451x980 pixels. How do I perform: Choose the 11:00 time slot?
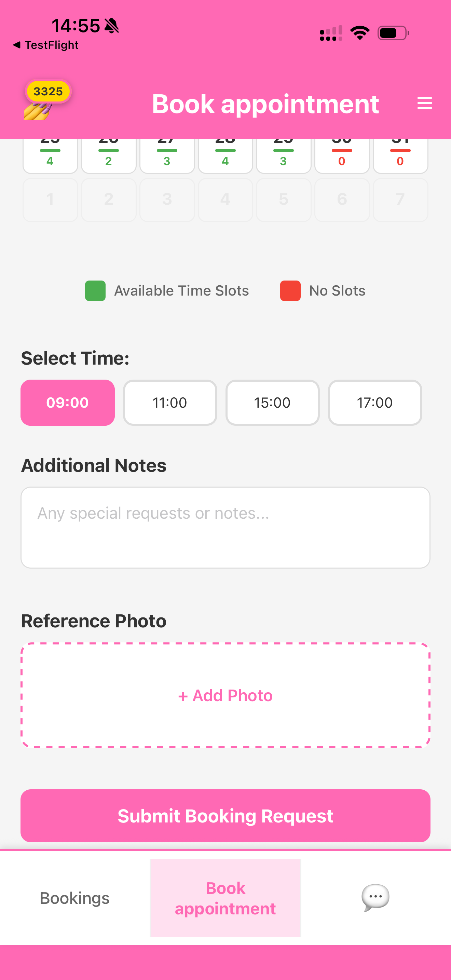[x=170, y=403]
